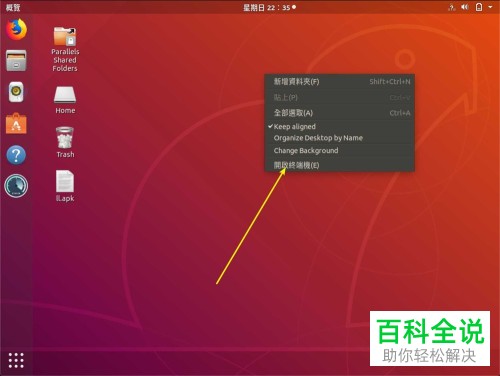Launch Firefox from the dock
Viewport: 500px width, 376px height.
[x=16, y=29]
